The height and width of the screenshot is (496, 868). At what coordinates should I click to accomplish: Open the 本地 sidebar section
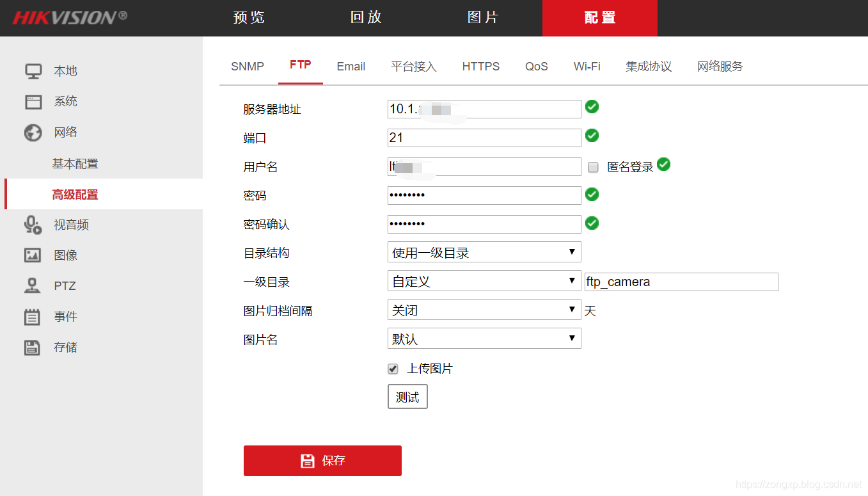point(65,71)
